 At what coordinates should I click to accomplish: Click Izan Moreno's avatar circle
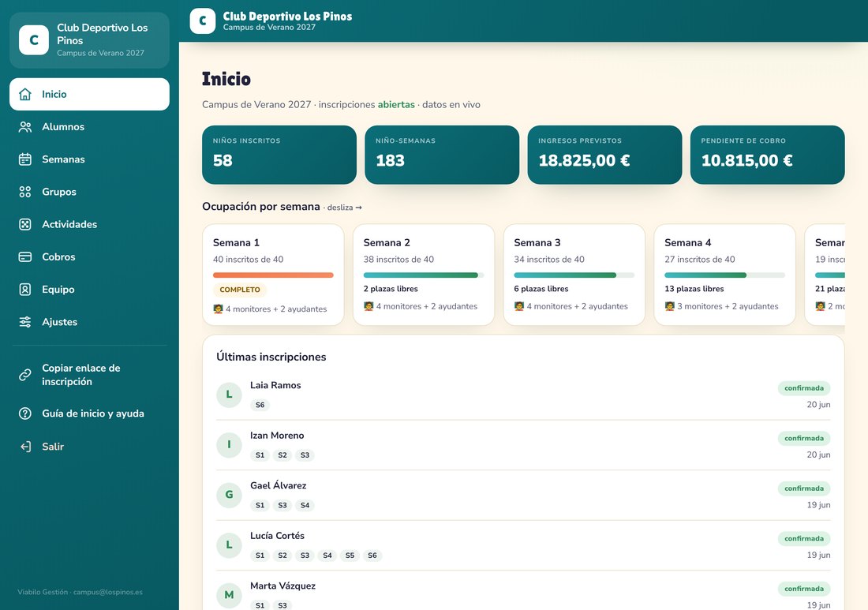229,445
